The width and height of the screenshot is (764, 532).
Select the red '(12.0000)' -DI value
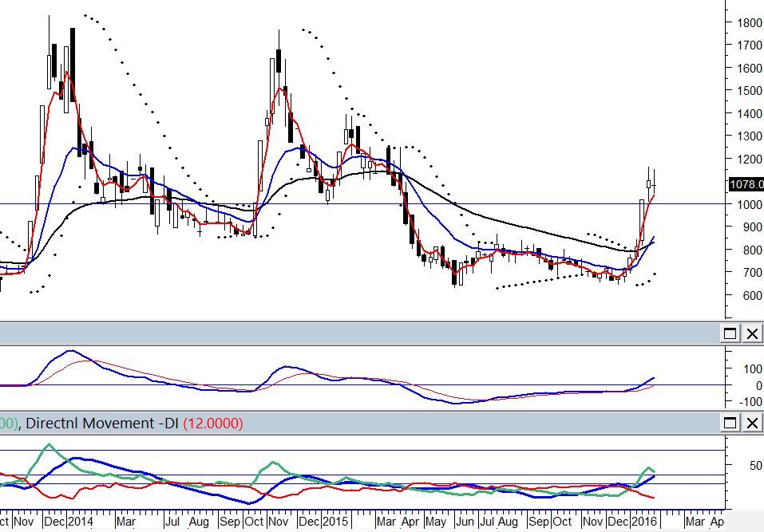click(x=213, y=423)
